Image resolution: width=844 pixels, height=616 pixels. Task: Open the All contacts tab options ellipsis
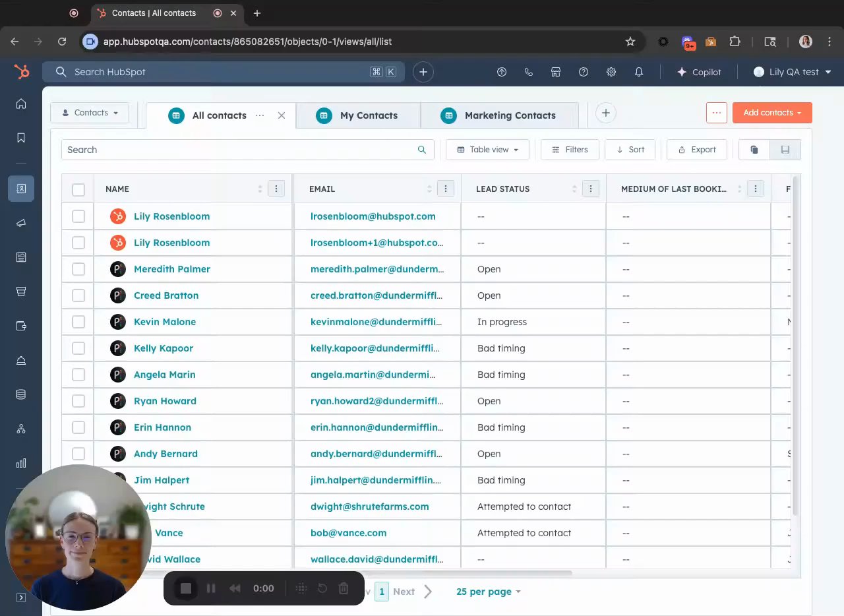click(x=260, y=115)
